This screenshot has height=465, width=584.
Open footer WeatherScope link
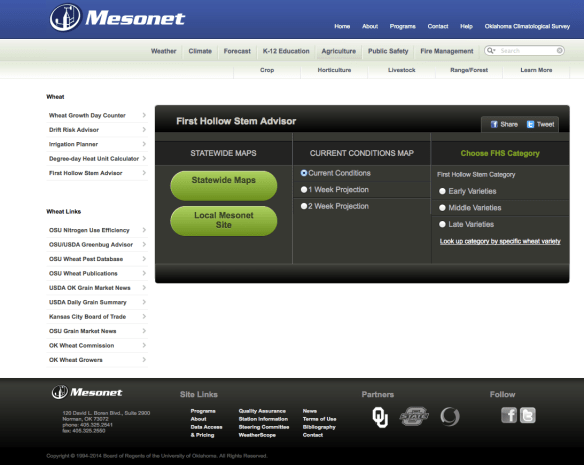pyautogui.click(x=257, y=435)
